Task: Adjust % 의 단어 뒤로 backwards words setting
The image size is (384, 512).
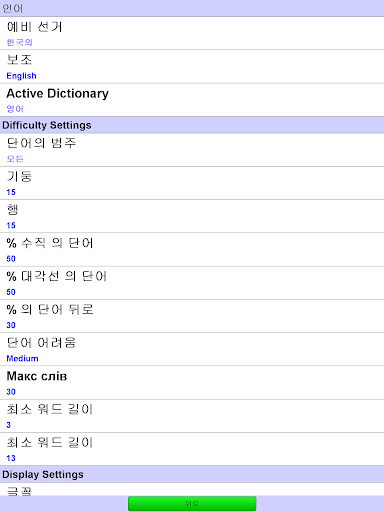Action: pyautogui.click(x=192, y=316)
